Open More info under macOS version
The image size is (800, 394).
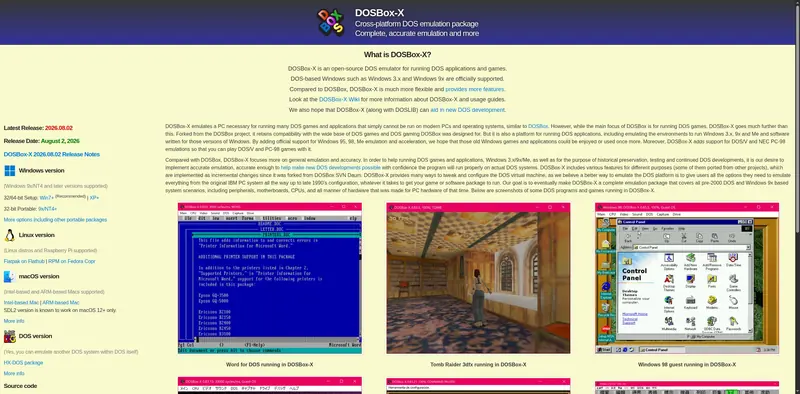click(x=14, y=321)
